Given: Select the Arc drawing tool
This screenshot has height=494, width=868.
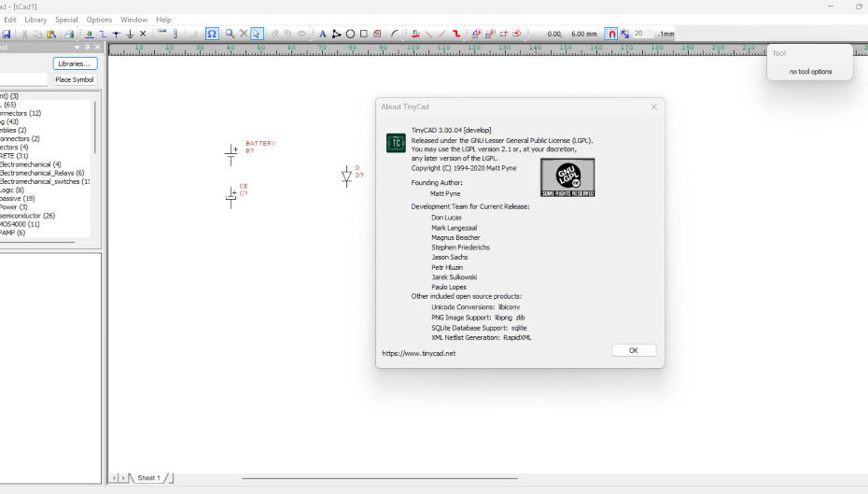Looking at the screenshot, I should point(395,34).
